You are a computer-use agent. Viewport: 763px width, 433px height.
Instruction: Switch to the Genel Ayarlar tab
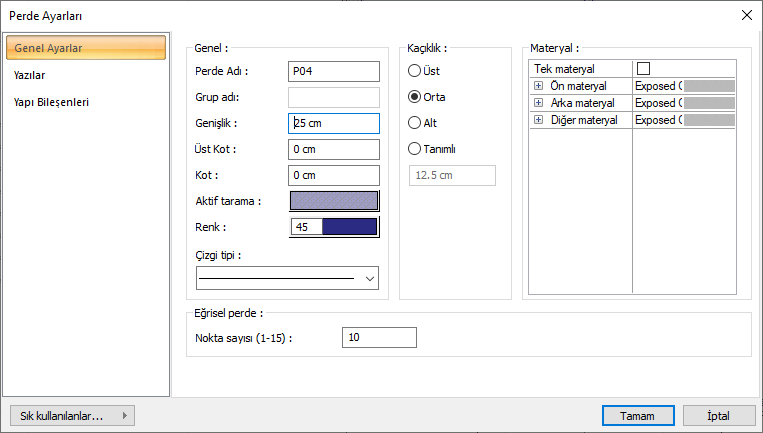pyautogui.click(x=85, y=48)
